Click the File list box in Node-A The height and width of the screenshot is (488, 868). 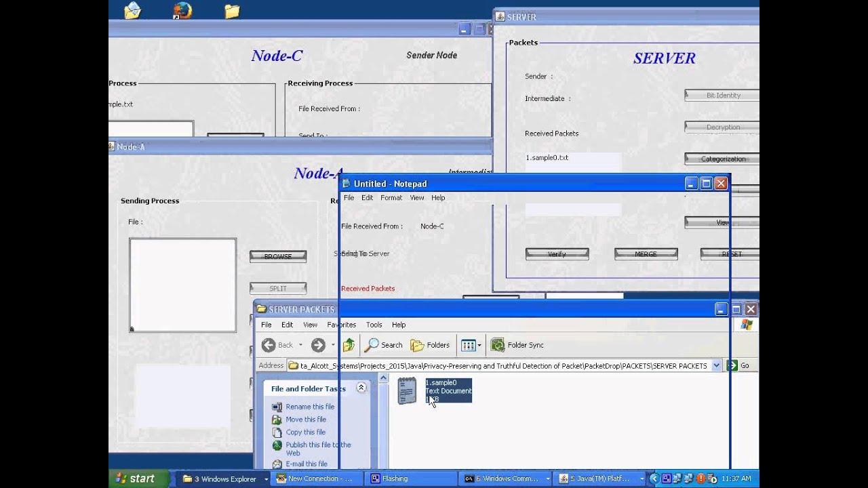point(183,285)
